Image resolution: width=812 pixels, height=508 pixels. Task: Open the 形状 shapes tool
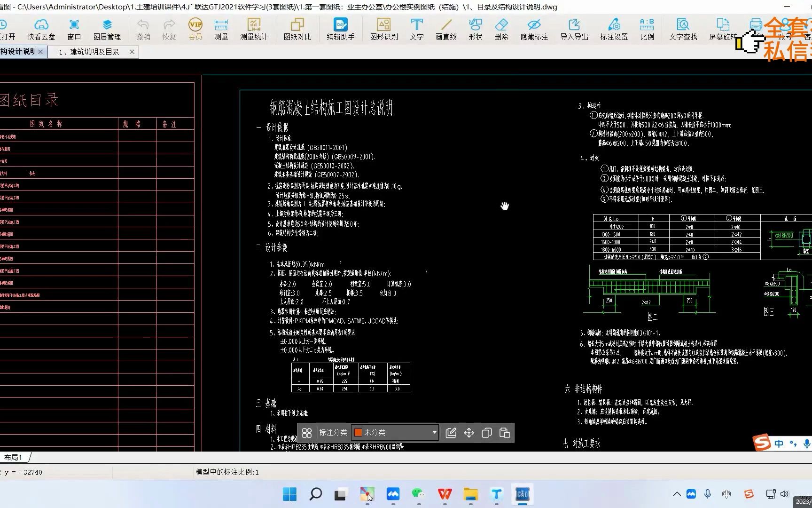click(x=475, y=29)
